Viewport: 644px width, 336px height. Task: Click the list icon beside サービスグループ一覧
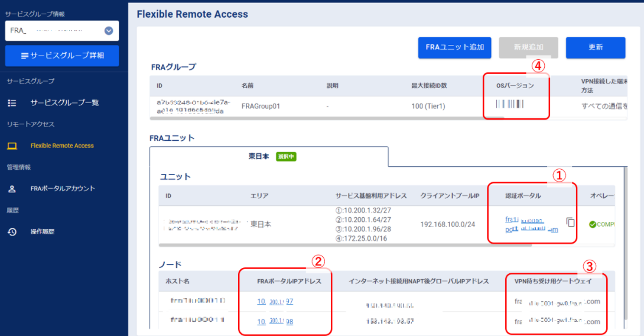12,103
